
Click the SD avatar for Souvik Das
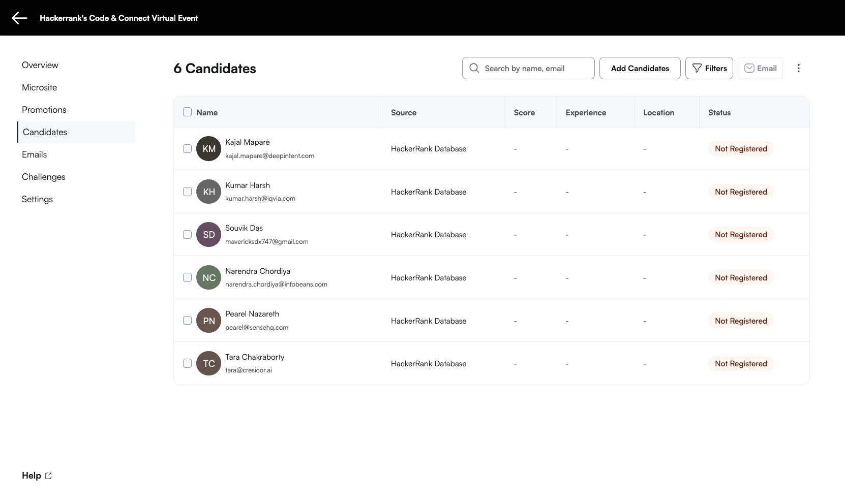pos(208,234)
